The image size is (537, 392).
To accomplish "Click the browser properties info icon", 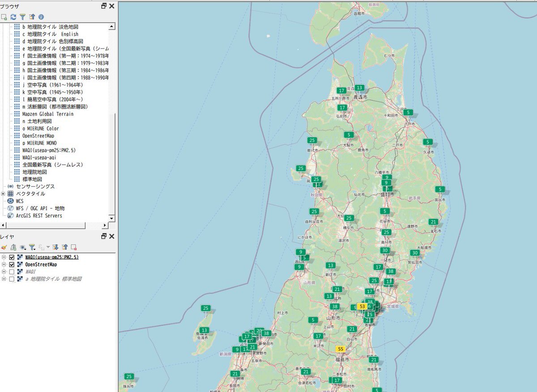I will [41, 17].
